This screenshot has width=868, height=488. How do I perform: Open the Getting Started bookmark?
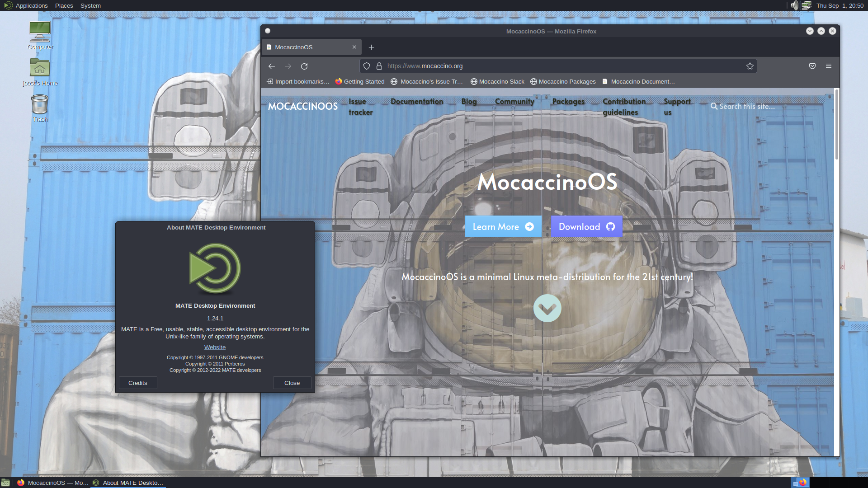tap(360, 82)
